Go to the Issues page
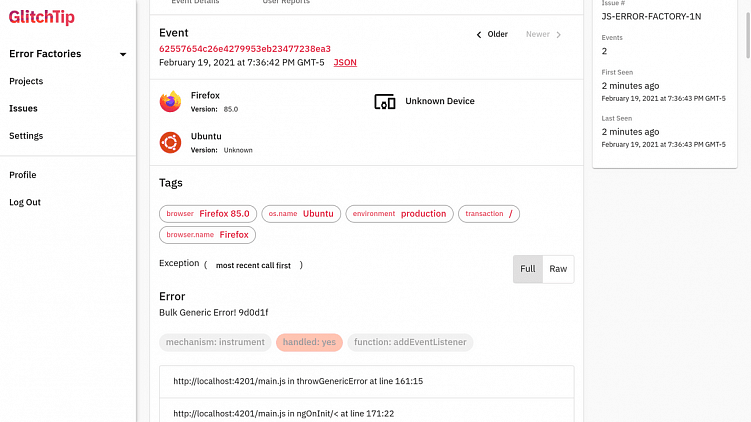Image resolution: width=751 pixels, height=422 pixels. (x=23, y=108)
